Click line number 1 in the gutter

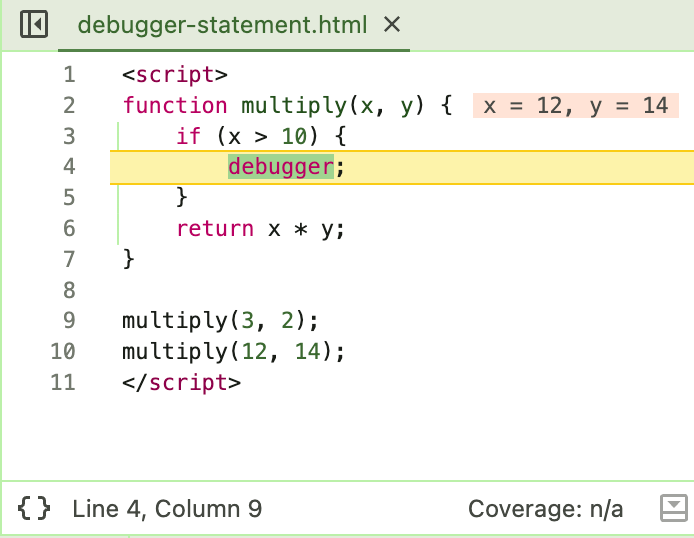(x=69, y=74)
